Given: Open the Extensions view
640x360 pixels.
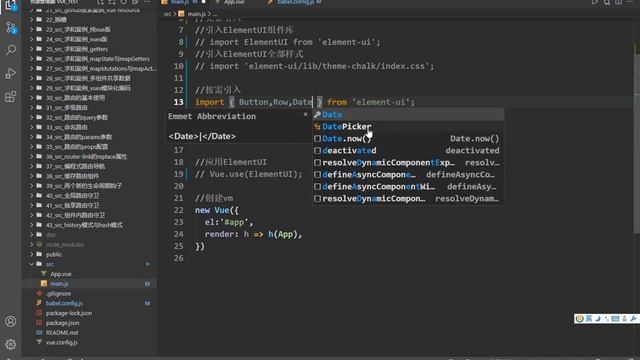Looking at the screenshot, I should click(11, 97).
